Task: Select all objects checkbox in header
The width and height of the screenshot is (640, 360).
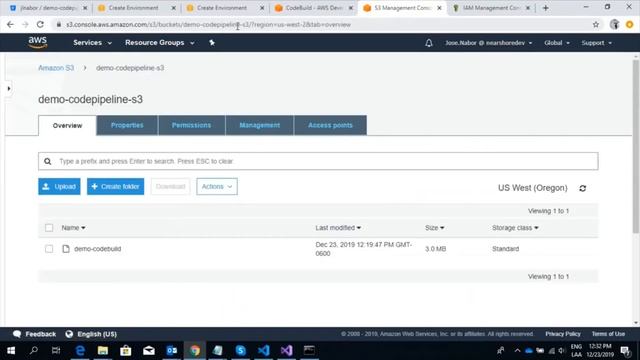Action: point(49,228)
